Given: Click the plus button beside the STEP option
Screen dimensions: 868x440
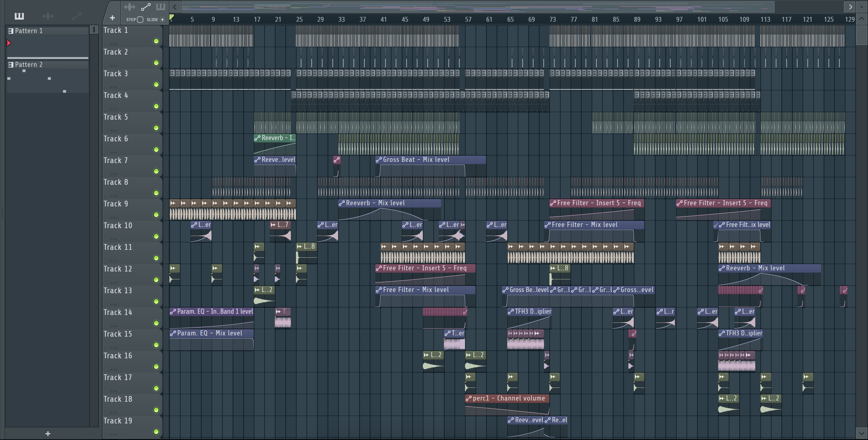Looking at the screenshot, I should tap(112, 18).
